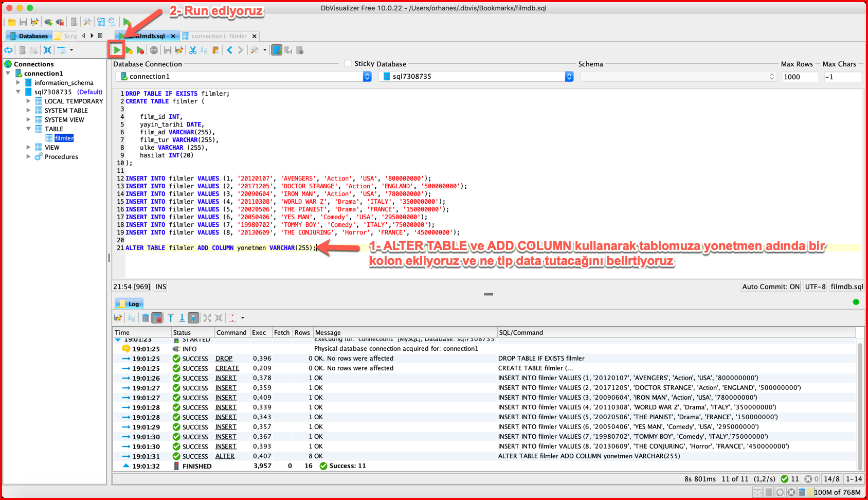Click the CREATE command link in log
868x500 pixels.
tap(227, 368)
